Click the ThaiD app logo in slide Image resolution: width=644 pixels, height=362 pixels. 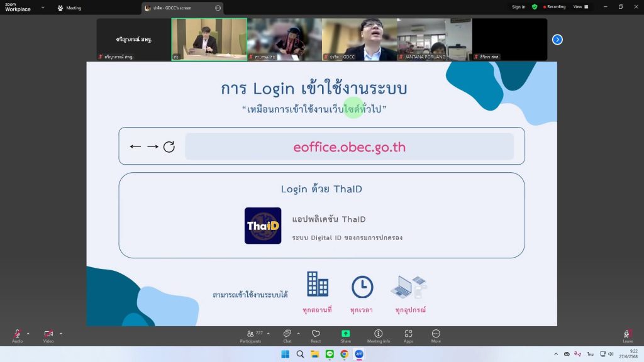263,226
